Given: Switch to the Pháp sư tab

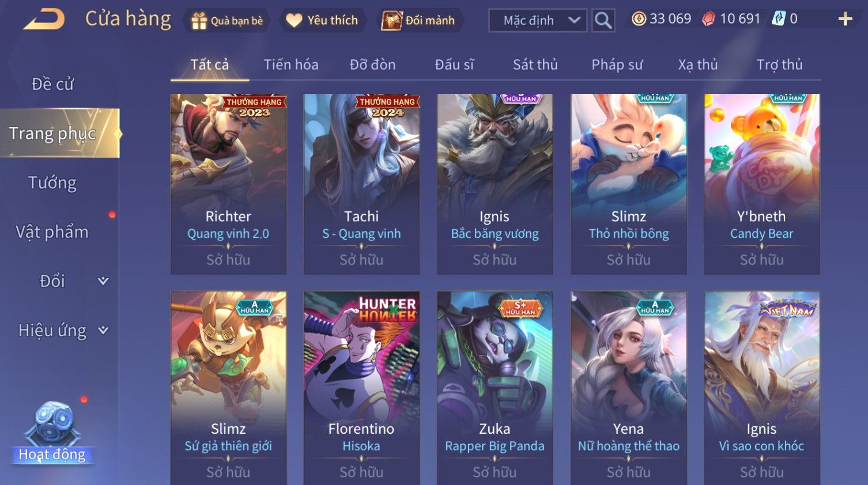Looking at the screenshot, I should 617,65.
